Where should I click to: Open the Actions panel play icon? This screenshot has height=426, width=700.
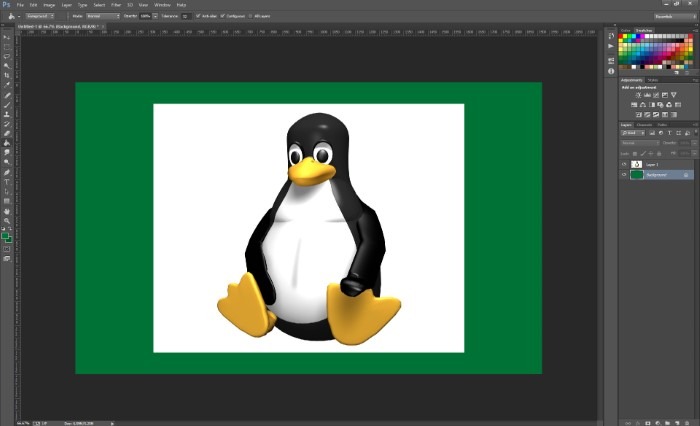[611, 46]
